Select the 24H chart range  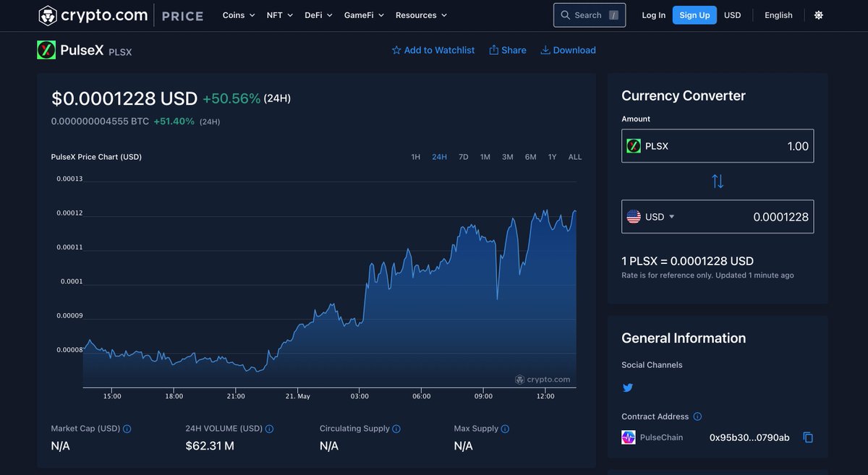click(439, 157)
